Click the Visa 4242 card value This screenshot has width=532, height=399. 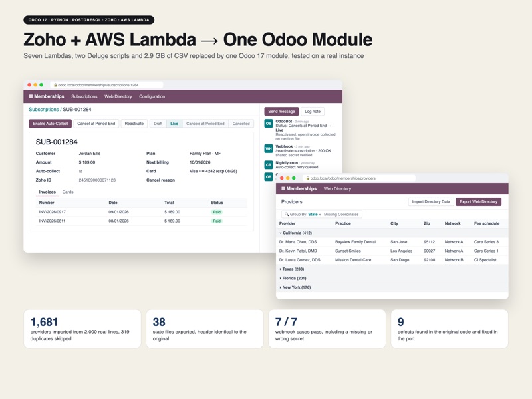pyautogui.click(x=213, y=172)
